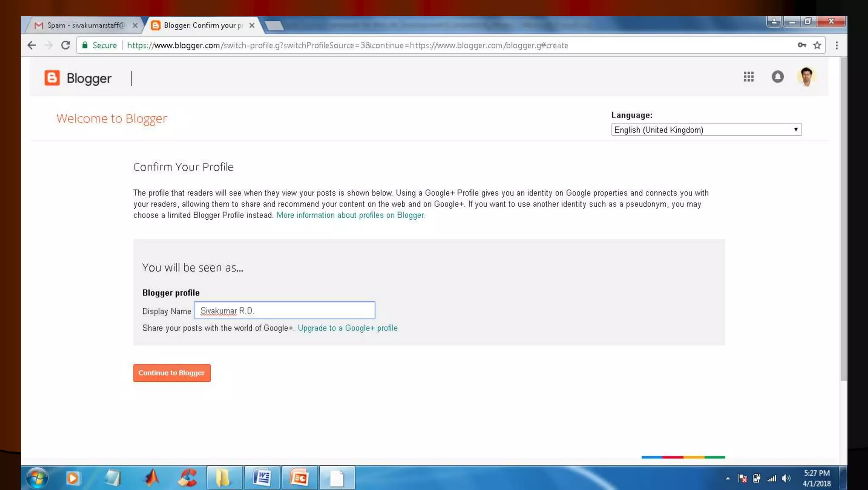868x490 pixels.
Task: Click the Blogger logo icon
Action: point(52,78)
